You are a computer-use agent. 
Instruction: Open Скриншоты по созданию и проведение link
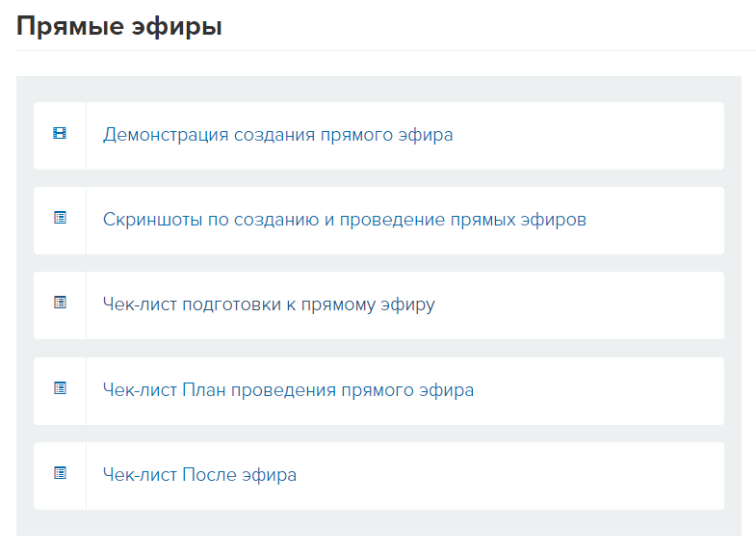click(x=344, y=220)
